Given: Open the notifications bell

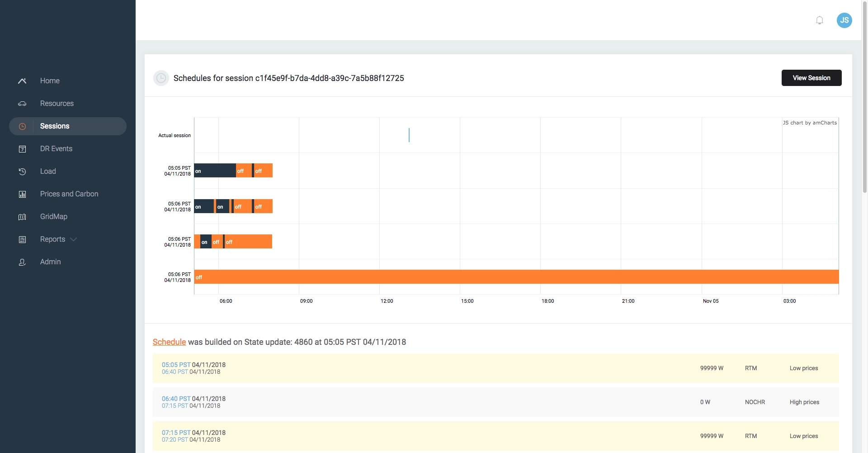Looking at the screenshot, I should click(819, 20).
